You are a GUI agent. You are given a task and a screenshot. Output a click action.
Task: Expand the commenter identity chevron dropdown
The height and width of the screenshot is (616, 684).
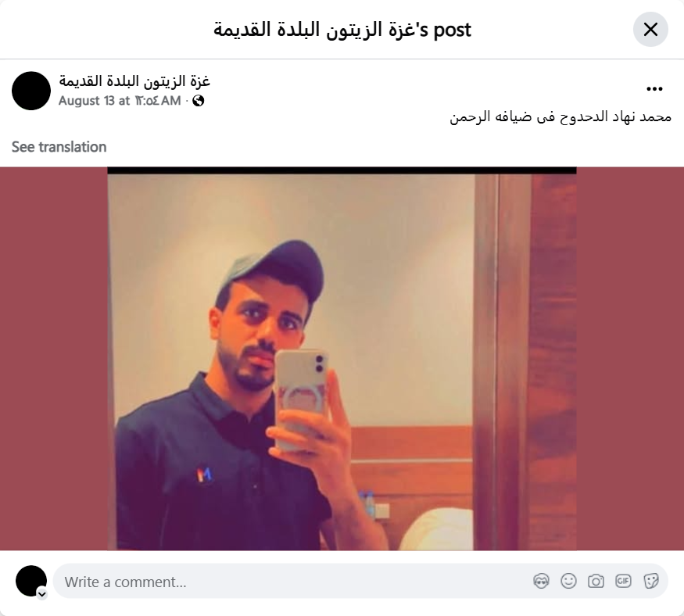(42, 594)
